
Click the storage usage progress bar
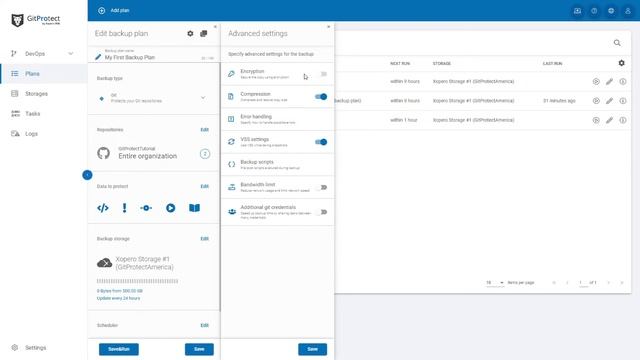click(138, 281)
